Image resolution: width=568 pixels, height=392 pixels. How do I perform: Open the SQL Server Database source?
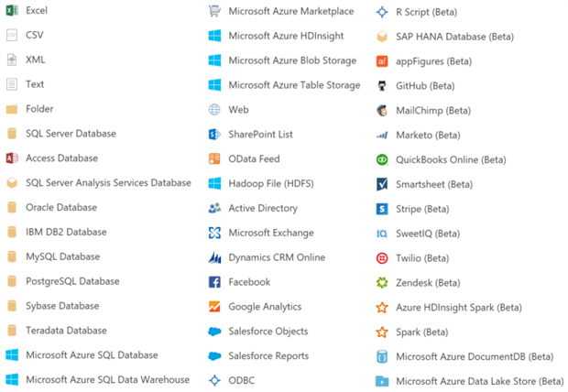click(x=61, y=134)
